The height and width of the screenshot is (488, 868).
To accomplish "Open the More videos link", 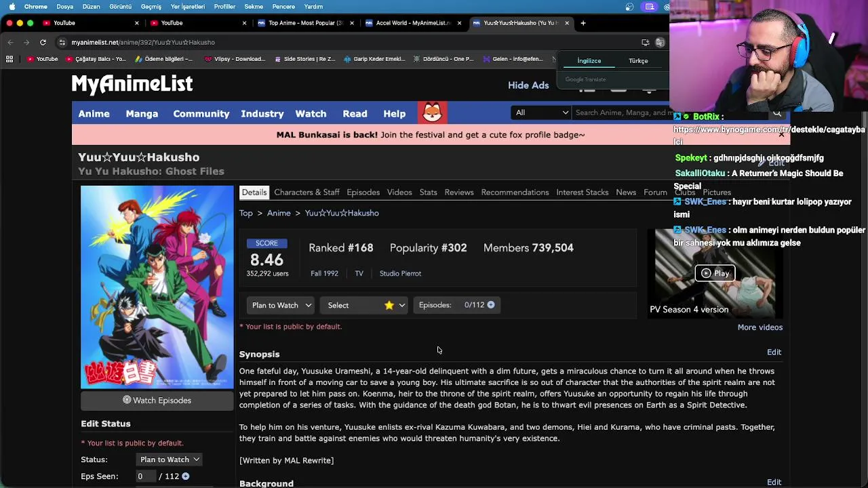I will [x=759, y=327].
